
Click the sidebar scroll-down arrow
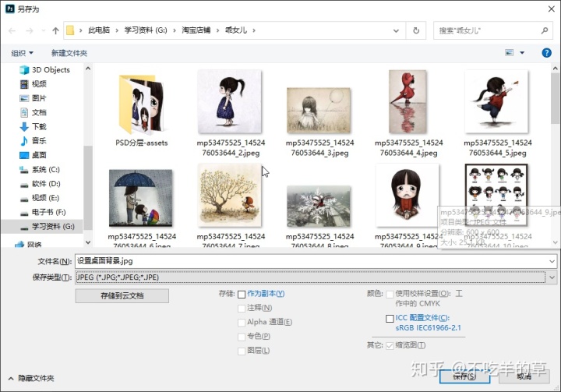click(x=88, y=242)
